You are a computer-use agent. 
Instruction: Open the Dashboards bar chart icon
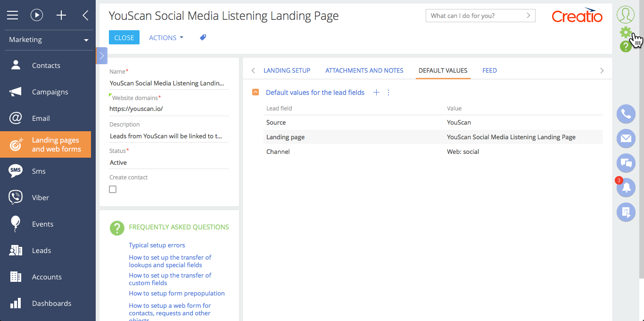(16, 303)
